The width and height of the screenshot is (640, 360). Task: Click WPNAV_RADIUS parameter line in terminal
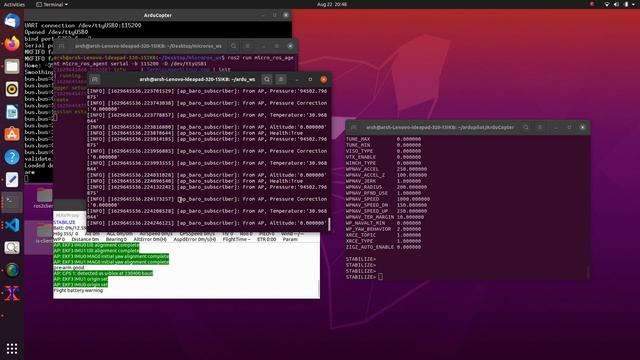[x=387, y=187]
